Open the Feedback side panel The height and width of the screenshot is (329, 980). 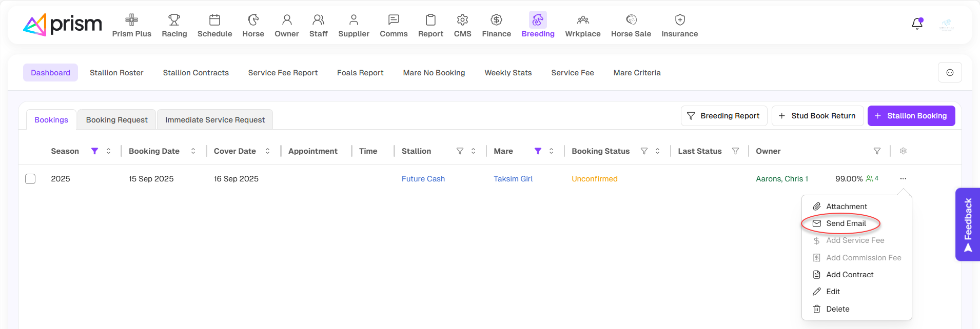point(968,224)
